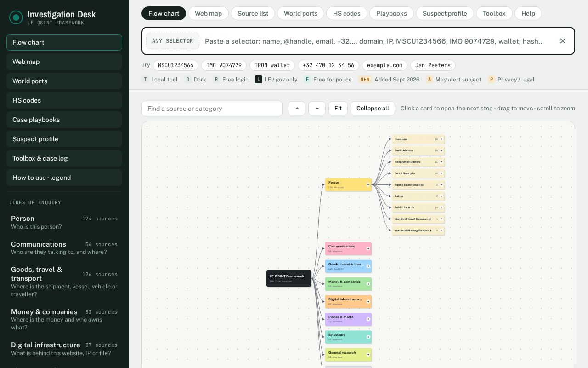Click the L badge for LE / gov only

(259, 80)
